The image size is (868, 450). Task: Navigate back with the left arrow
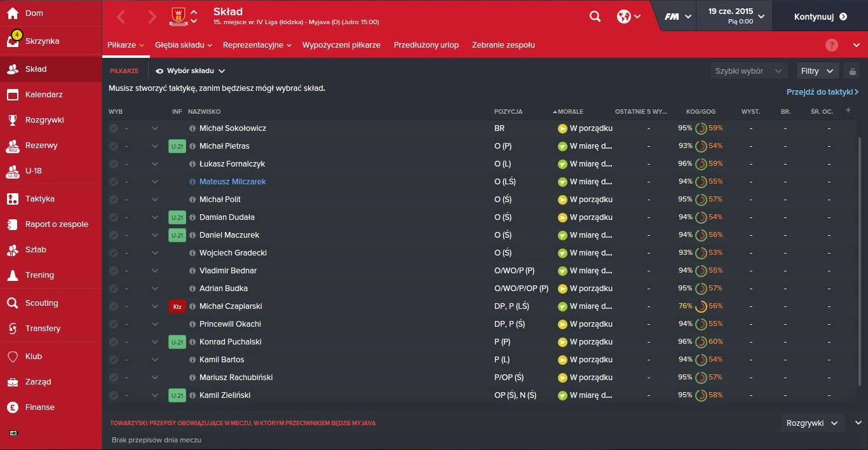pos(121,17)
